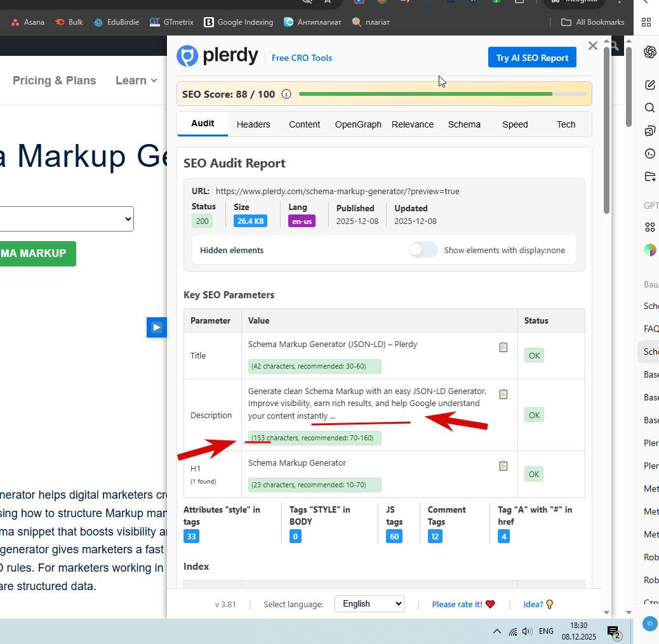Open GPTs explore four-circles icon
The image size is (659, 644).
pos(649,227)
